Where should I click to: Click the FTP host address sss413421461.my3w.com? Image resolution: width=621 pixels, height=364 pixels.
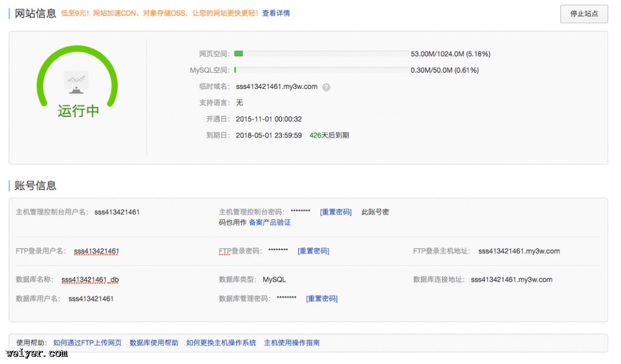[519, 251]
